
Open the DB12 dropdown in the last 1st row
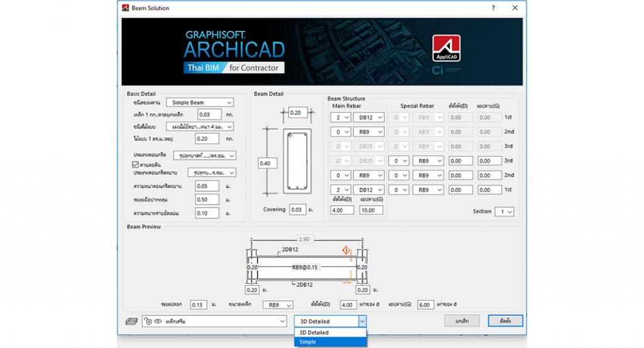click(369, 190)
